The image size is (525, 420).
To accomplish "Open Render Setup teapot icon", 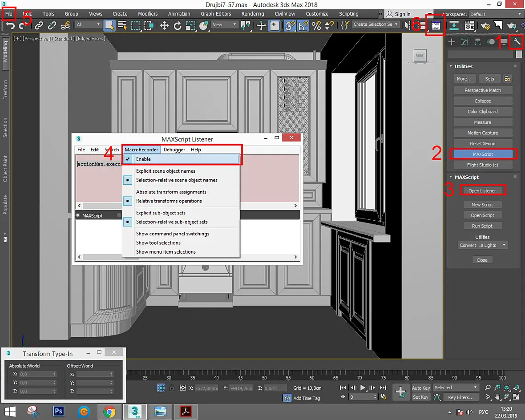I will [485, 25].
